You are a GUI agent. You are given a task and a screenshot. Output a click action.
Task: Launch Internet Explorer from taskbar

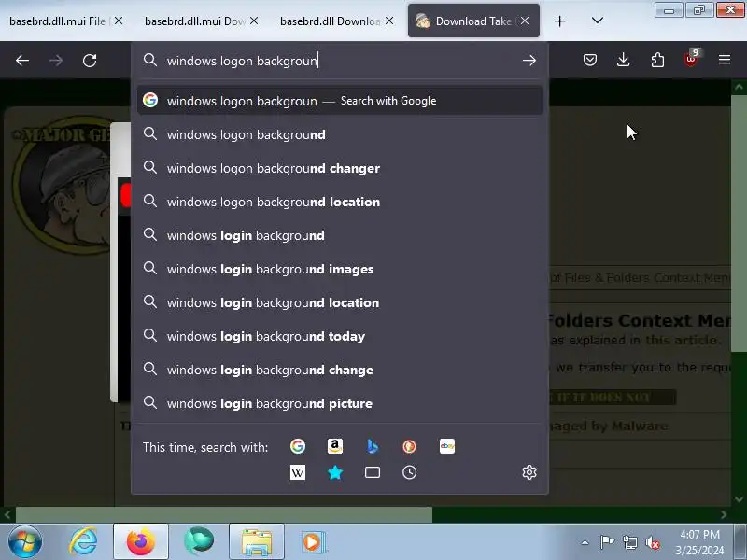[83, 542]
